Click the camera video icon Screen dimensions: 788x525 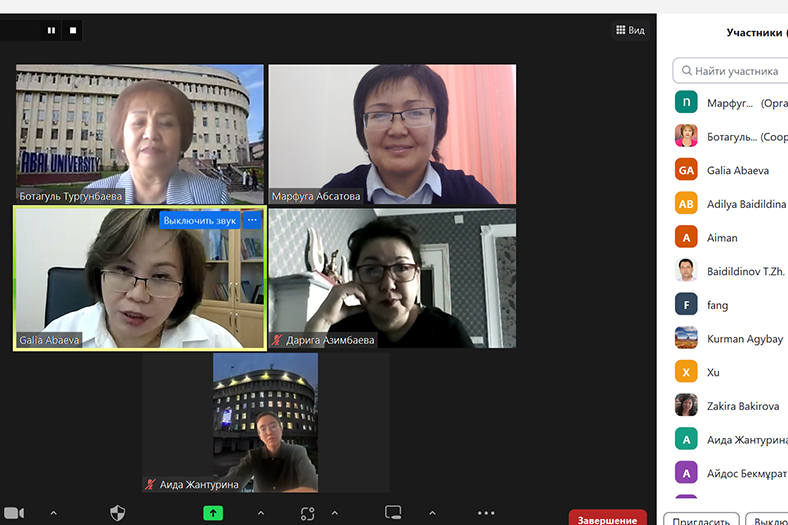(13, 513)
